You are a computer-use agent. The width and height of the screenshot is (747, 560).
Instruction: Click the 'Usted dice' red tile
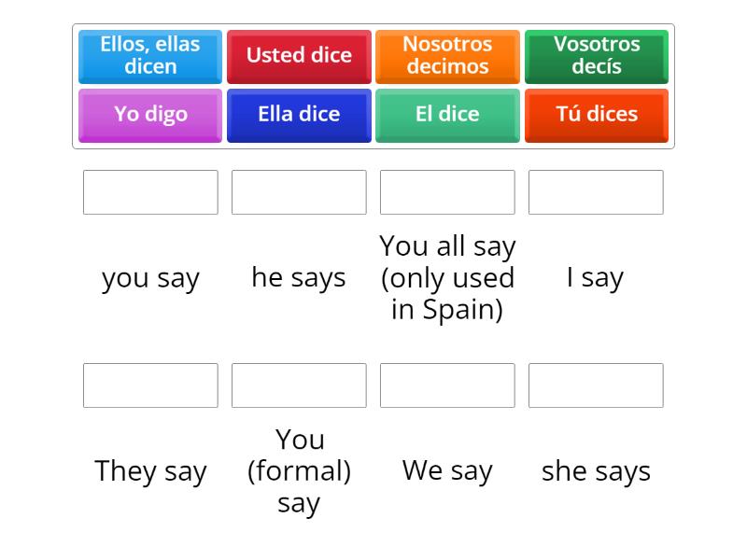[299, 55]
